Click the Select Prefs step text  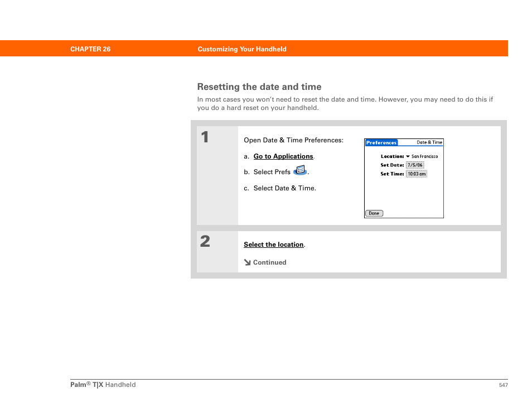point(272,172)
